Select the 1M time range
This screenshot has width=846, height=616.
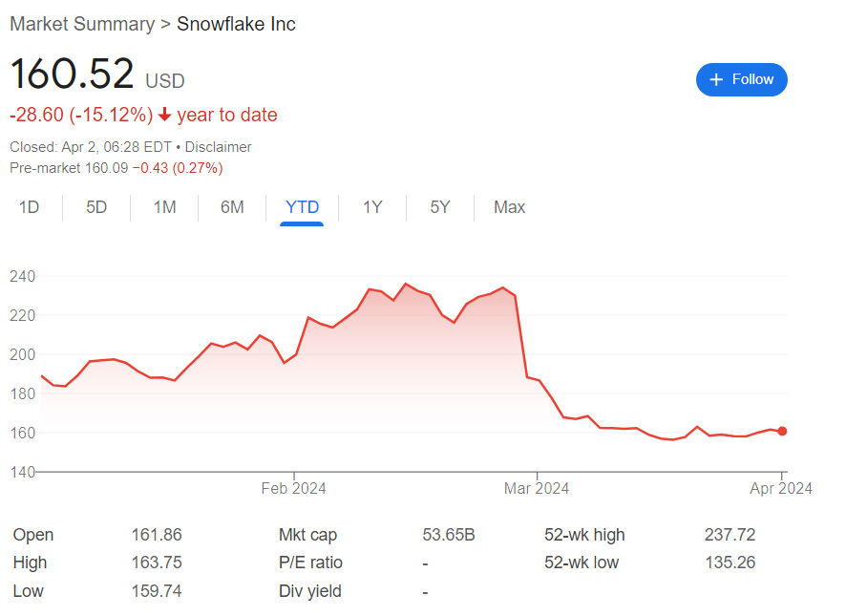(164, 207)
